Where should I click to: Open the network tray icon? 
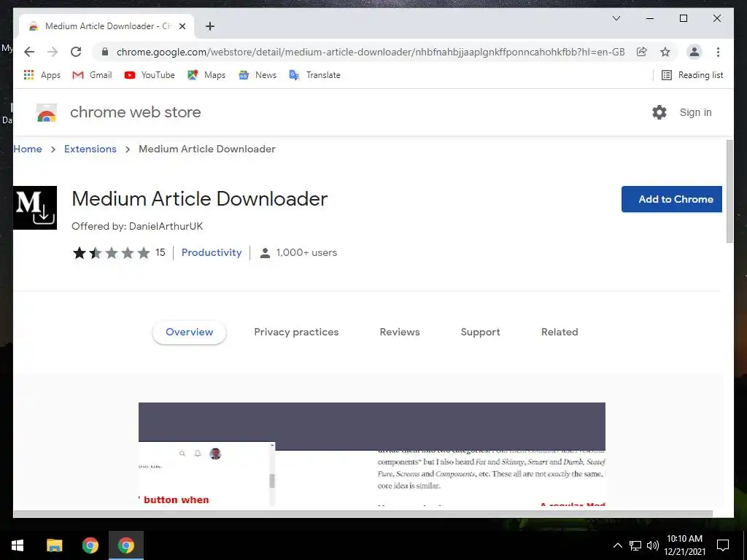(635, 545)
